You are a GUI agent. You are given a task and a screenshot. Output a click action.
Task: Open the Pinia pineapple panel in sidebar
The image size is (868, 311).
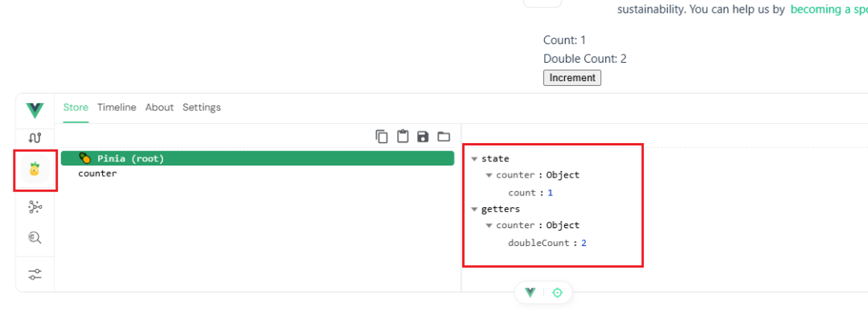point(35,170)
